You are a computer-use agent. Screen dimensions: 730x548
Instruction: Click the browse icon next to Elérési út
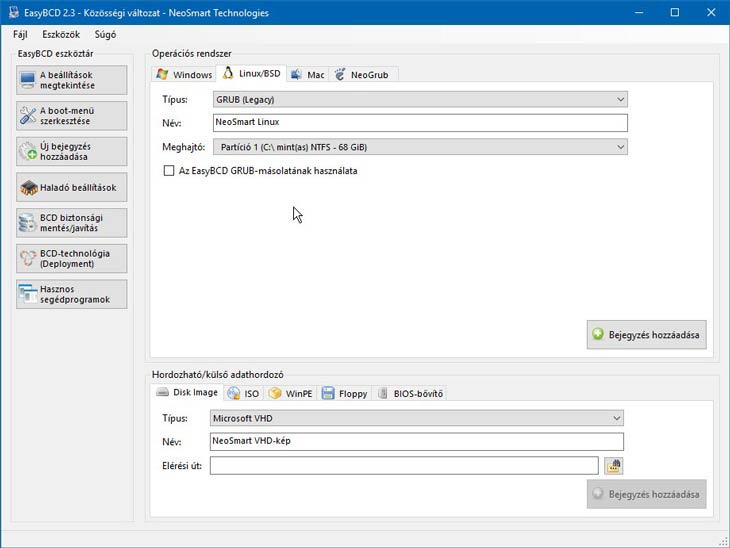point(613,466)
